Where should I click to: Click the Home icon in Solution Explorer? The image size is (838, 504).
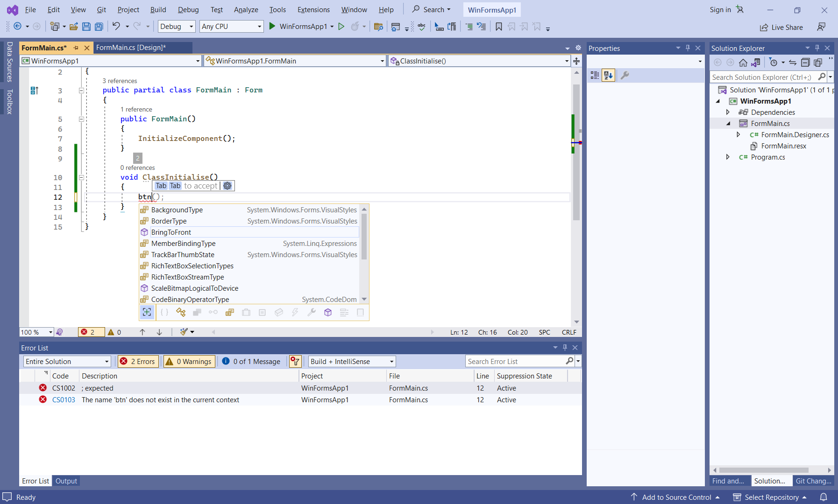click(x=743, y=63)
